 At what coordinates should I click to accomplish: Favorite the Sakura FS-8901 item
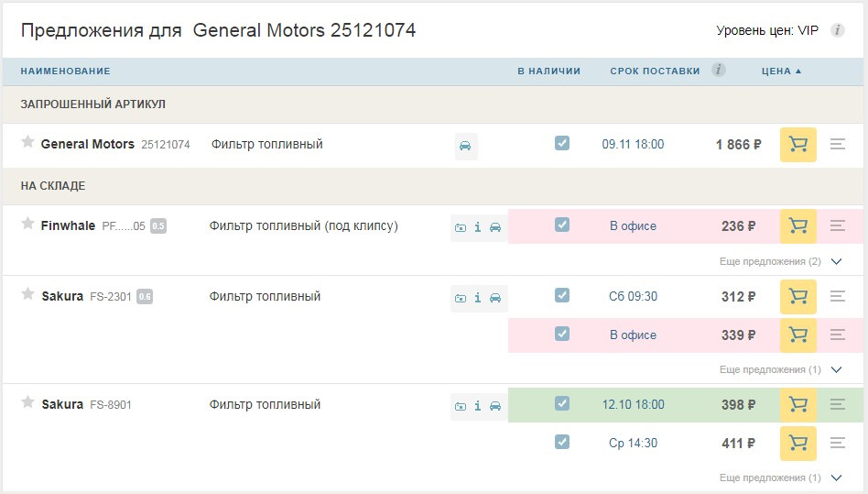[27, 402]
